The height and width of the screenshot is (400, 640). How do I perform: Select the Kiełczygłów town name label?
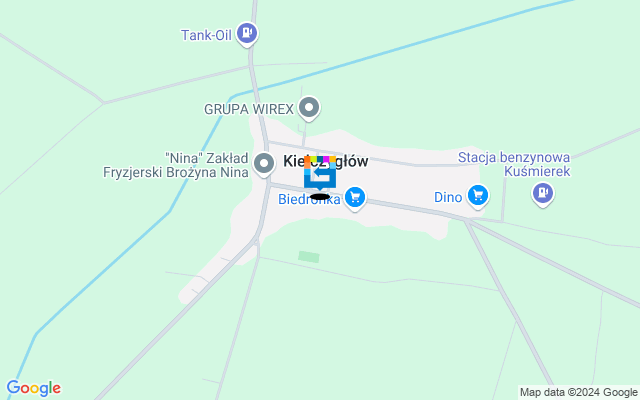tap(326, 161)
